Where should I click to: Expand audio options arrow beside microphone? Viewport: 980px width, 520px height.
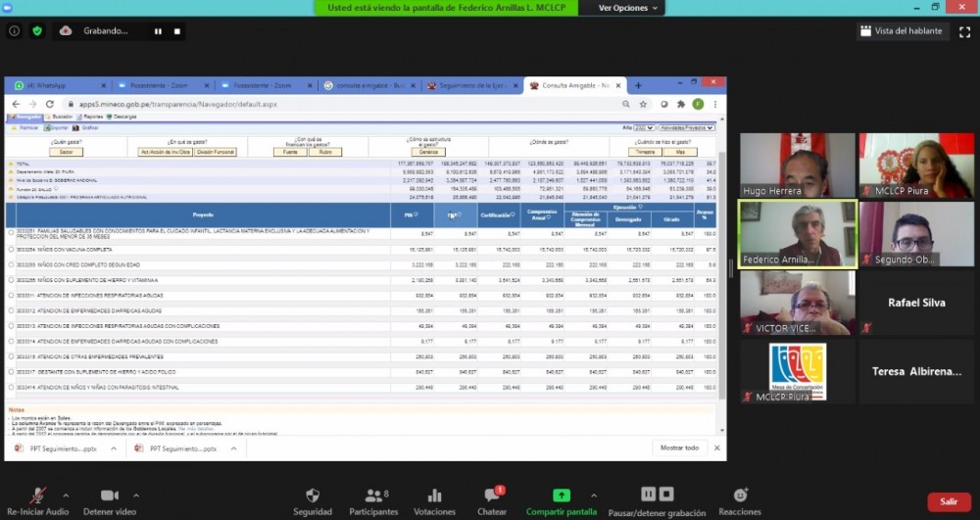tap(67, 496)
